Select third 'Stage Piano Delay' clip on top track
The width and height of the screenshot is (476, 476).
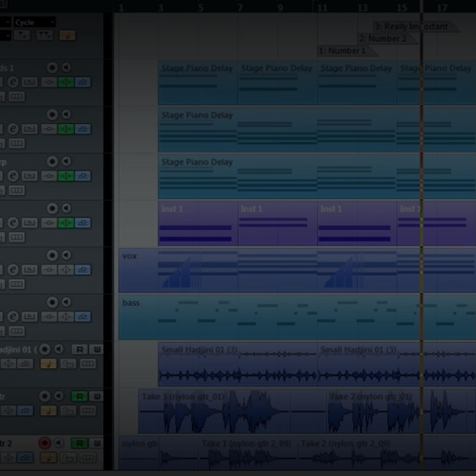point(357,83)
